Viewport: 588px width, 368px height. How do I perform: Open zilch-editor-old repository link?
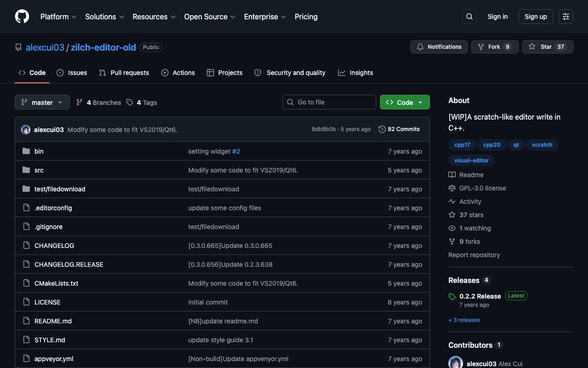click(x=103, y=47)
